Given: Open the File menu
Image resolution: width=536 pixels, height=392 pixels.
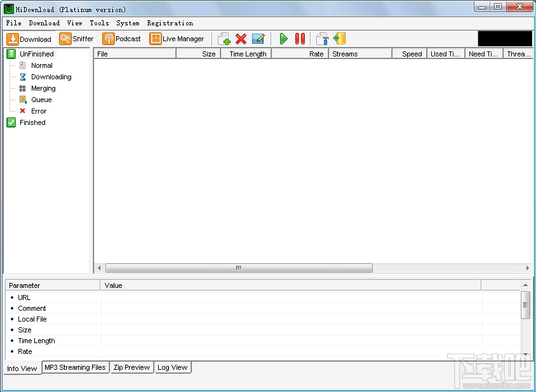Looking at the screenshot, I should 14,23.
